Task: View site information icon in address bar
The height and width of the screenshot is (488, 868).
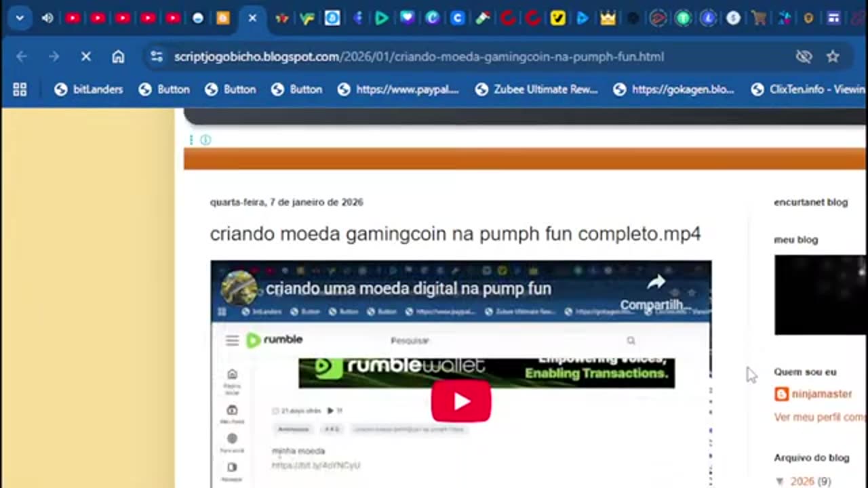Action: click(157, 57)
